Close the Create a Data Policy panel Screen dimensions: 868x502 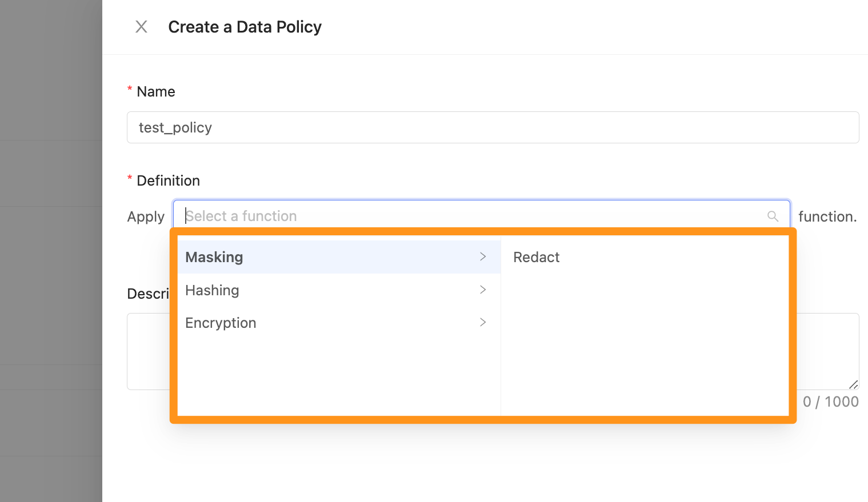coord(141,27)
